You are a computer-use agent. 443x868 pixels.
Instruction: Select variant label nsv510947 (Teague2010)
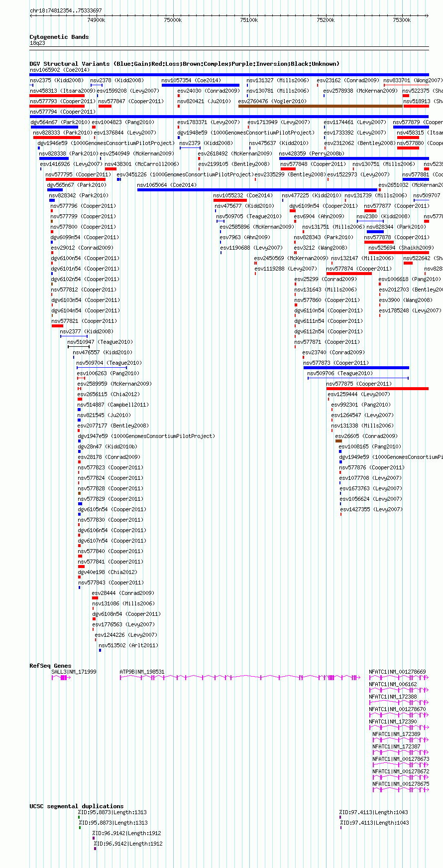click(100, 342)
